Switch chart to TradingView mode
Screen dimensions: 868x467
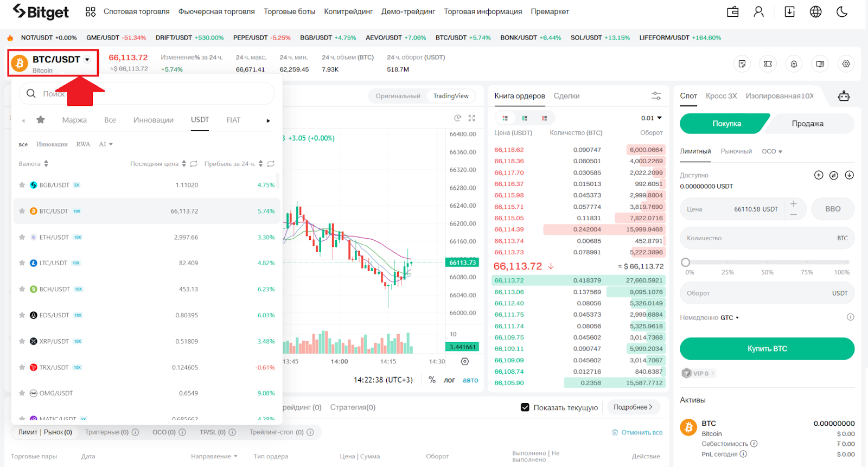[x=450, y=96]
